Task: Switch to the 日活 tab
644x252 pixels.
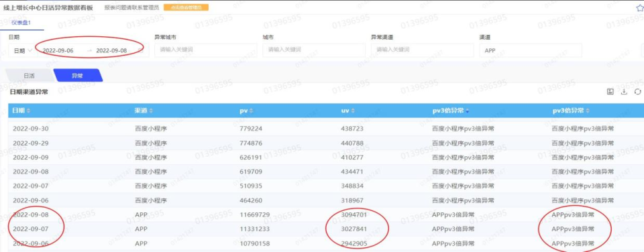Action: click(x=29, y=76)
